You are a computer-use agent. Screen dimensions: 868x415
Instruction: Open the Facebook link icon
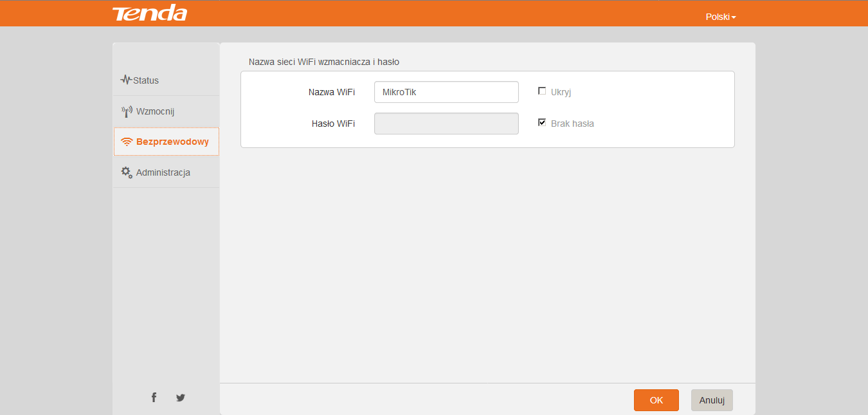click(154, 398)
